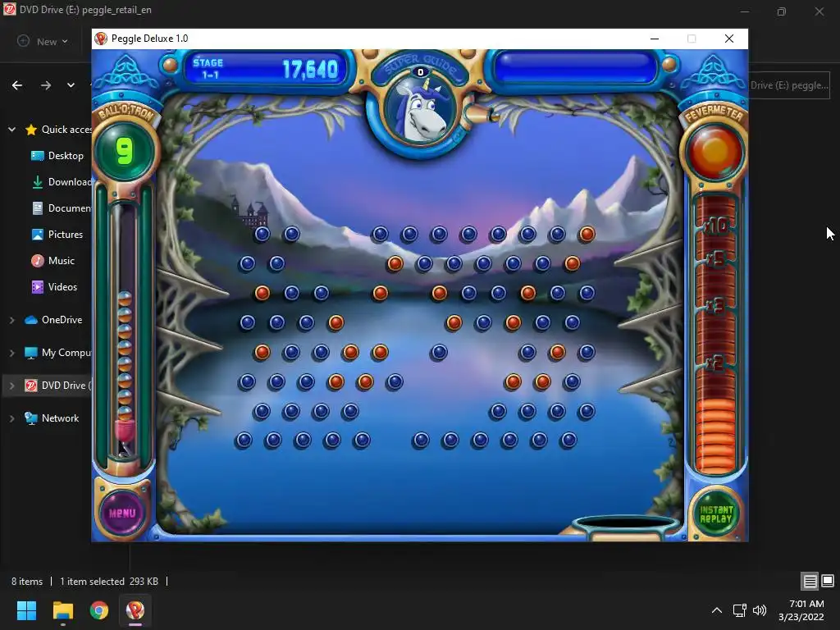Click the green Instant Replay button

[715, 514]
